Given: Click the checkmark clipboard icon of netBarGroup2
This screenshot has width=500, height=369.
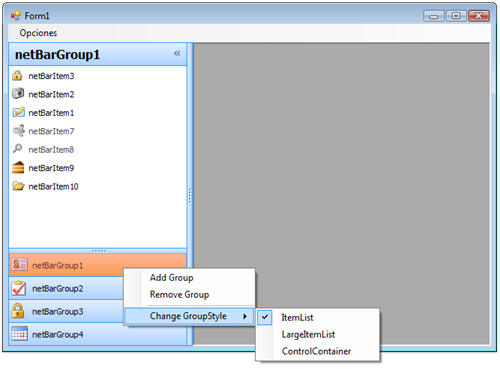Looking at the screenshot, I should click(x=19, y=288).
